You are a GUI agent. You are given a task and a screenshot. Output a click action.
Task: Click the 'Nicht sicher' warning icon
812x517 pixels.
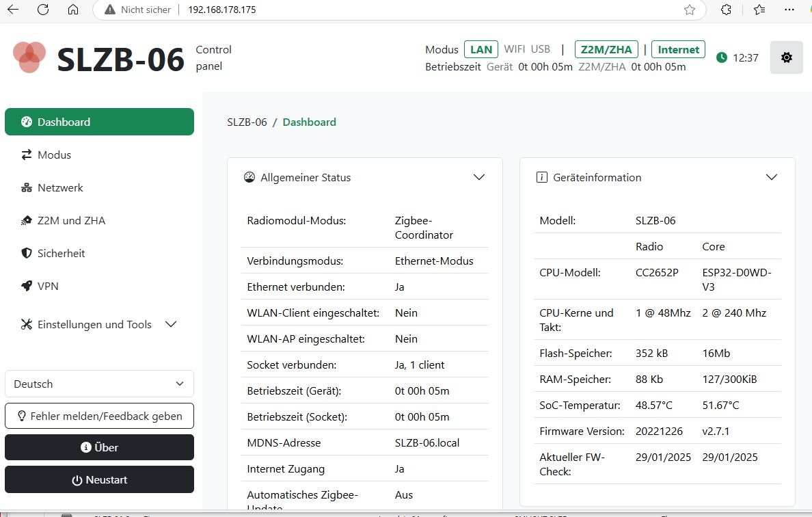(x=110, y=10)
